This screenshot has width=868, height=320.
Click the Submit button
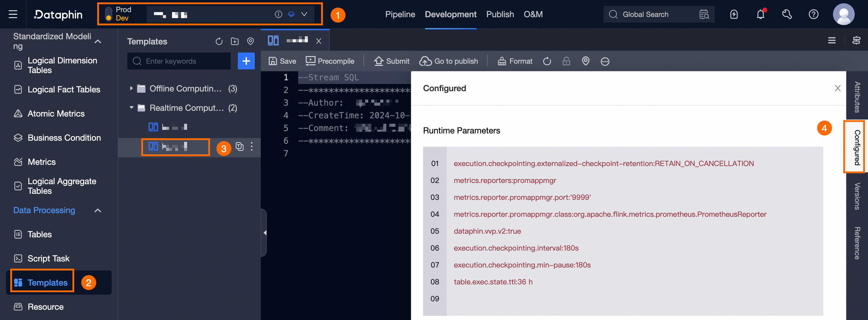coord(391,61)
